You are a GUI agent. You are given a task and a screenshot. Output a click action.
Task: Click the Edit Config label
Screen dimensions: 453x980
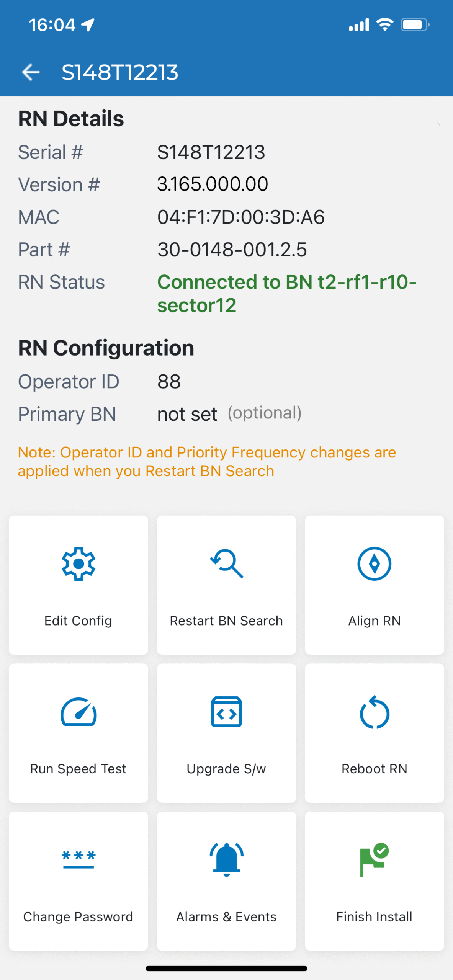78,621
